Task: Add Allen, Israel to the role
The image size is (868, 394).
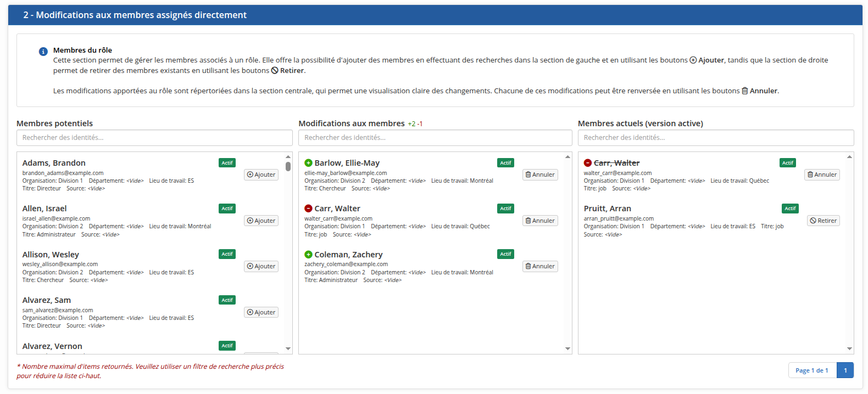Action: [x=261, y=221]
